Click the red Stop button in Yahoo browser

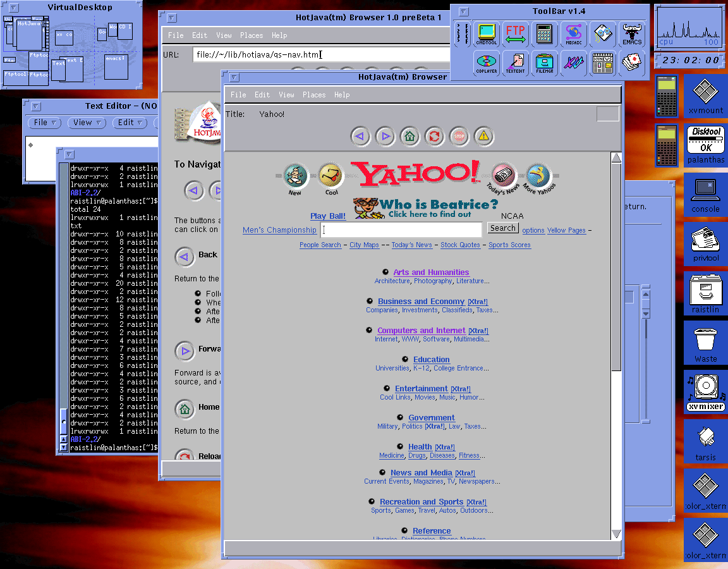point(459,137)
